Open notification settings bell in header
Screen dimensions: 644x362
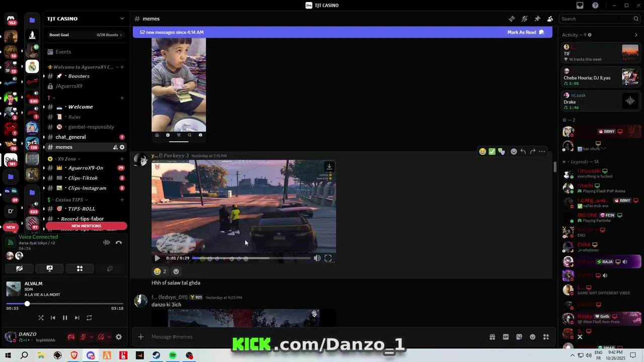pyautogui.click(x=524, y=19)
